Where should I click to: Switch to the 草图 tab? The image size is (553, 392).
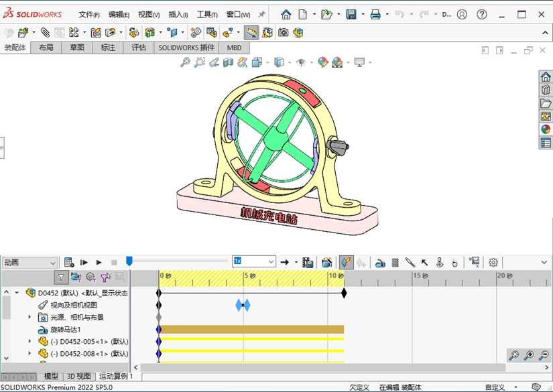pyautogui.click(x=77, y=48)
